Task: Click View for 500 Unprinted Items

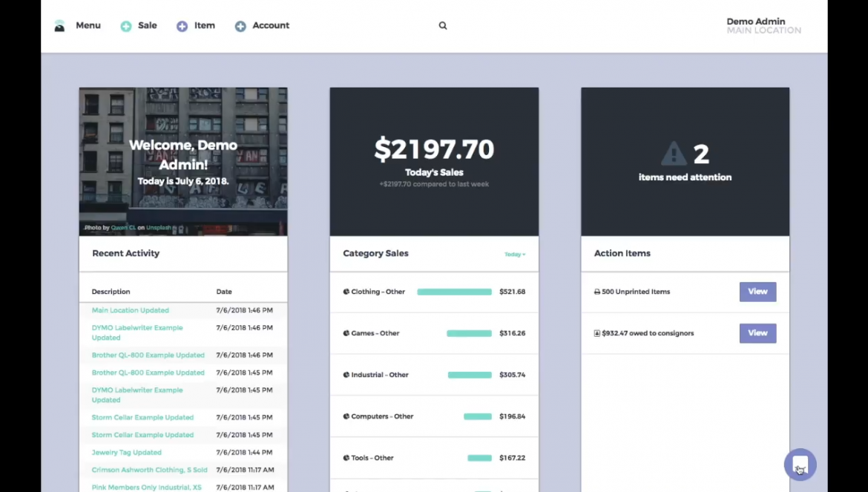Action: pos(757,292)
